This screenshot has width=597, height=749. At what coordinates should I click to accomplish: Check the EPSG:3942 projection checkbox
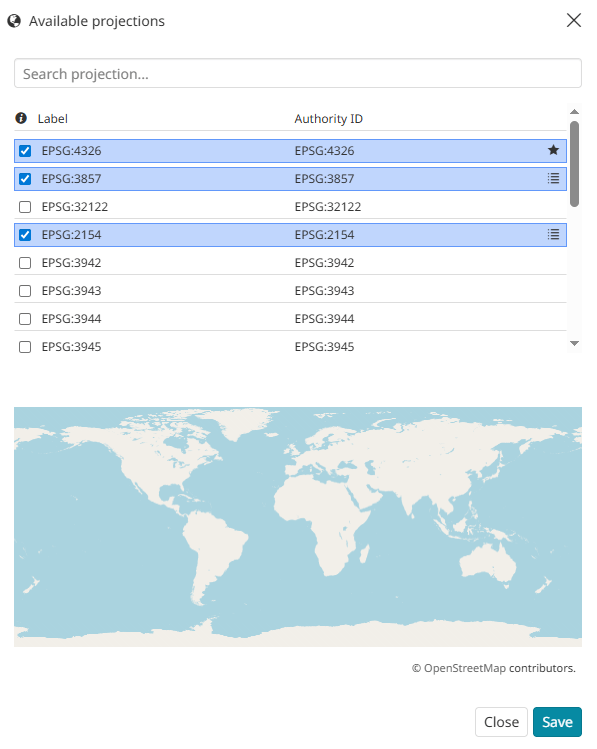tap(25, 263)
